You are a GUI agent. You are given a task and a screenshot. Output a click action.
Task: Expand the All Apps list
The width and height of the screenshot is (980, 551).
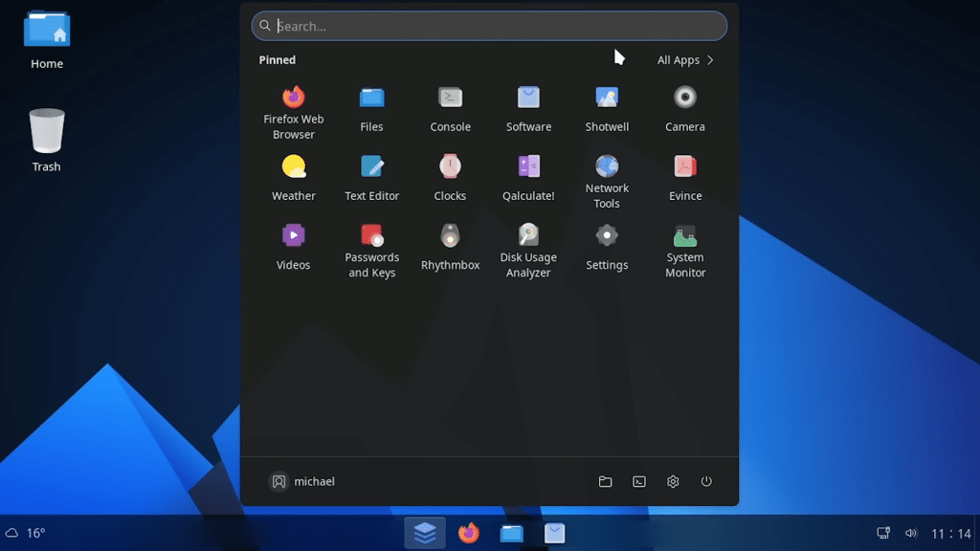(x=685, y=60)
